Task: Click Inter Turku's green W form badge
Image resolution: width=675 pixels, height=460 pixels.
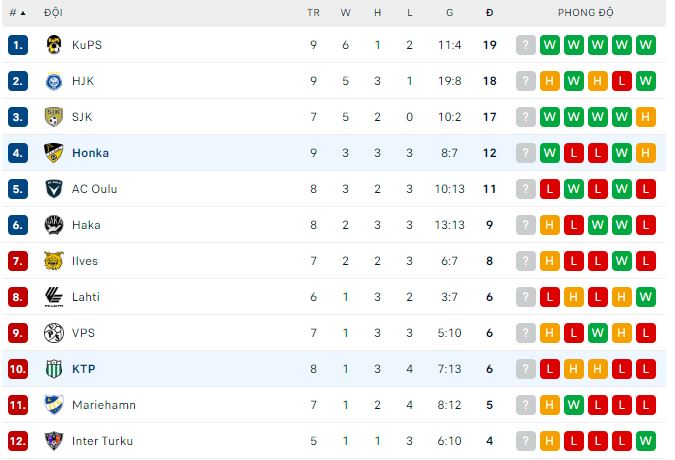Action: [x=646, y=441]
